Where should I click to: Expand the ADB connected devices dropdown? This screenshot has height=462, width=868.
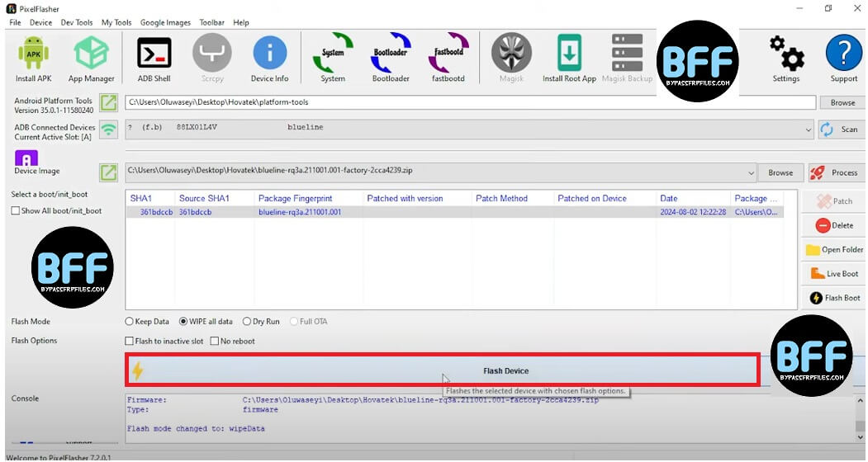(808, 130)
